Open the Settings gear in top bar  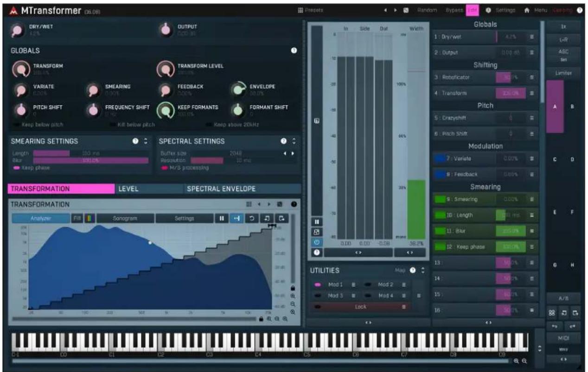[488, 10]
